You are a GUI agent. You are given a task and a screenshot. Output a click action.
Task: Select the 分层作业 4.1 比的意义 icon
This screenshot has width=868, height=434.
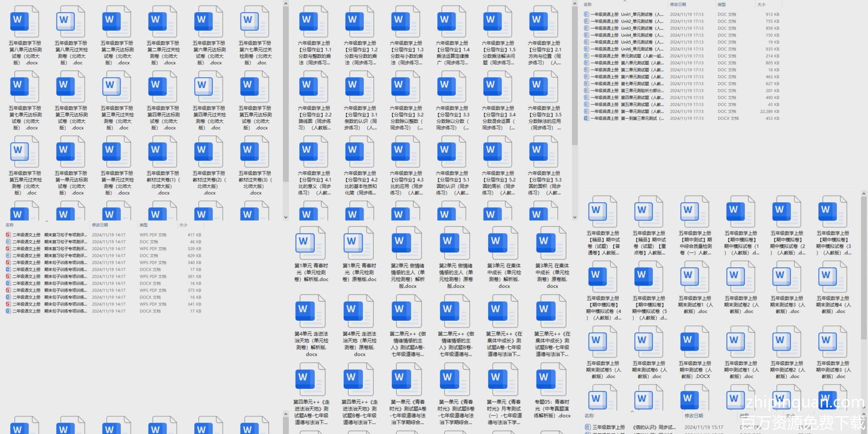(x=314, y=152)
